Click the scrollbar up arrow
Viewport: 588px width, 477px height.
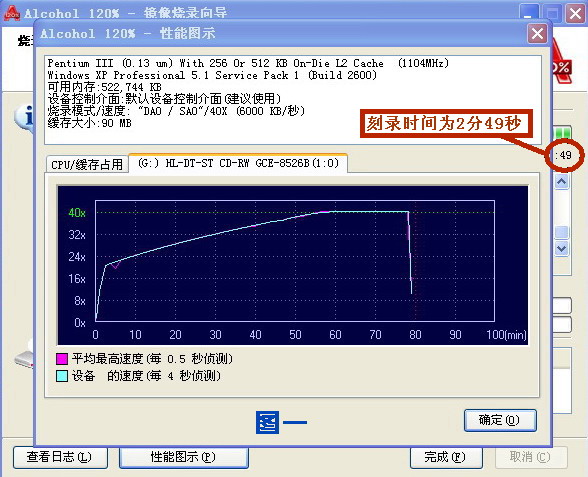pos(561,182)
